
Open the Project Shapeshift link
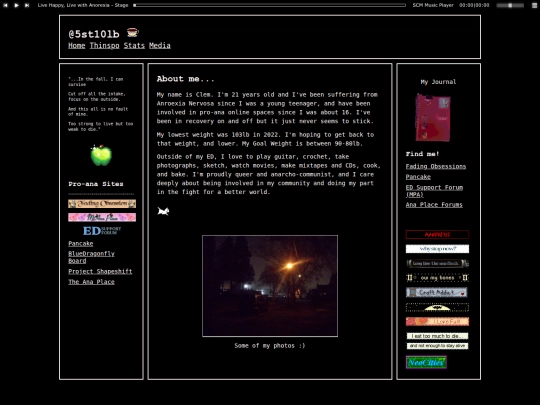point(100,271)
